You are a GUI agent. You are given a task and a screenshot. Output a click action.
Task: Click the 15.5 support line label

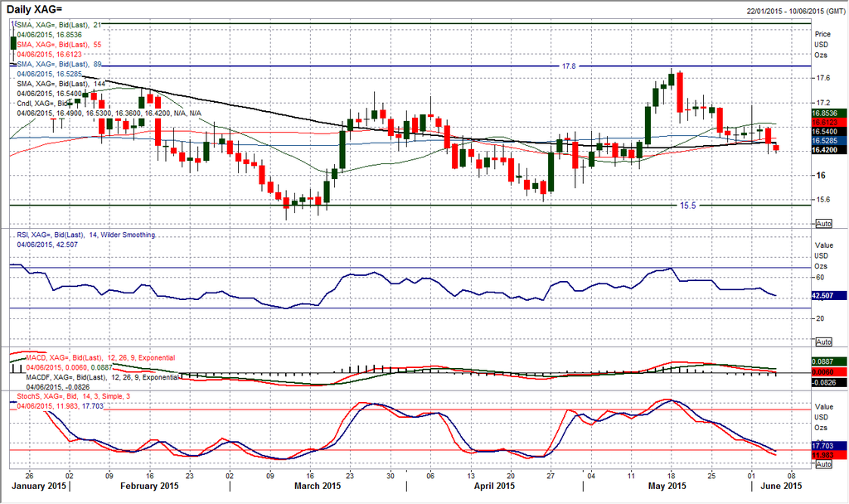click(x=687, y=206)
